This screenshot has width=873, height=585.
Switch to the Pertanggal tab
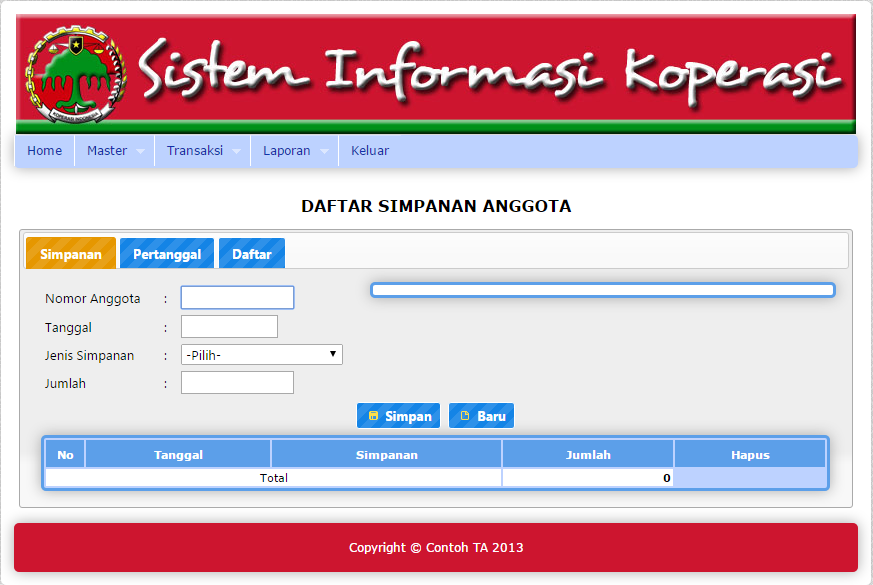click(x=167, y=254)
